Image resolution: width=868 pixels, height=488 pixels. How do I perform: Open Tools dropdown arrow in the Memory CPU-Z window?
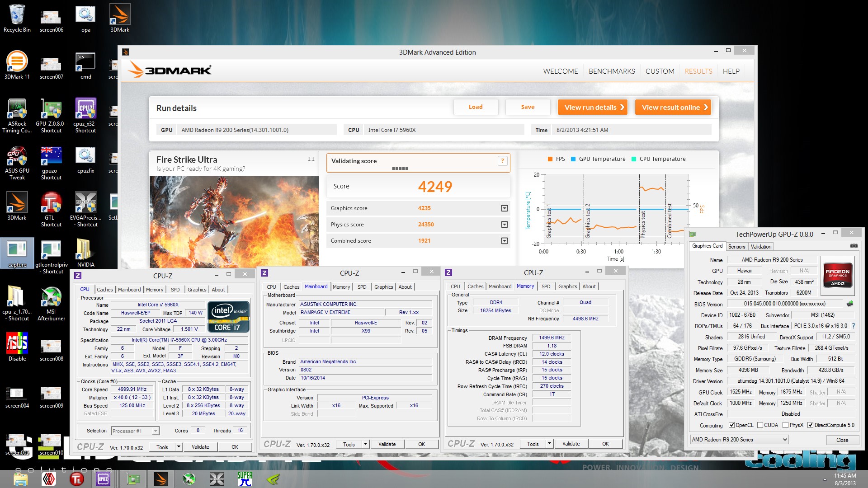[x=550, y=444]
